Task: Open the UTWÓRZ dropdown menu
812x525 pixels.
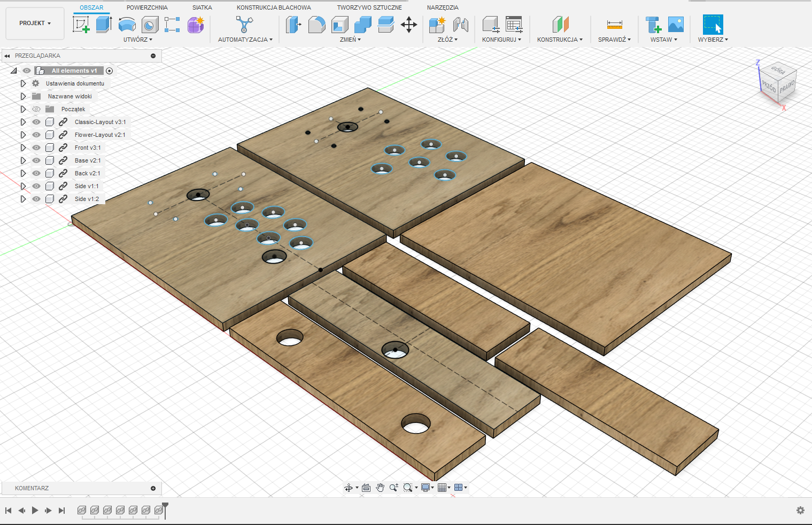Action: pos(138,40)
